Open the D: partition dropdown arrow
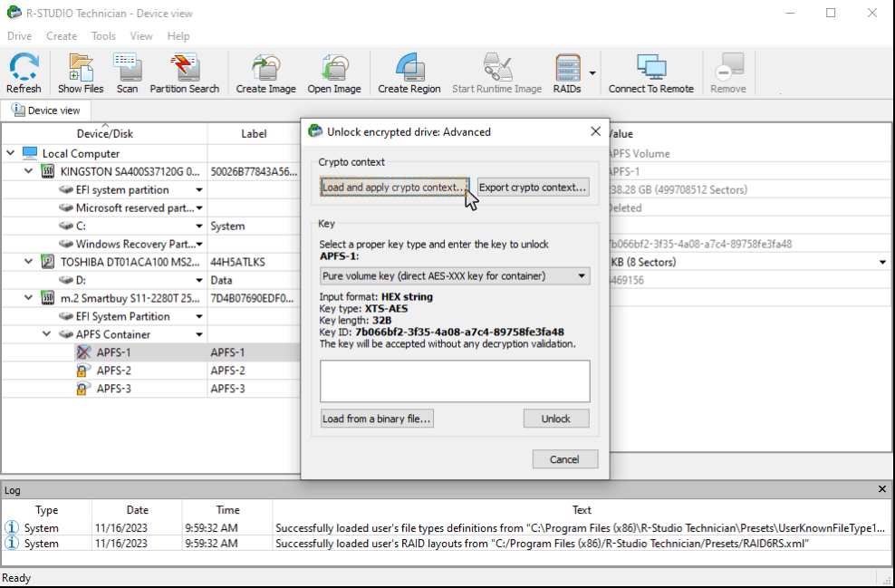Viewport: 895px width, 588px height. [199, 280]
